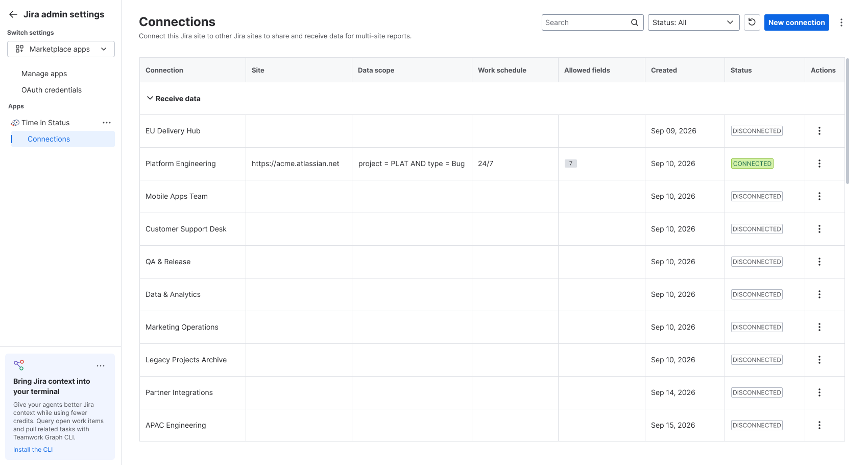Open actions menu for Partner Integrations
Viewport: 868px width, 465px height.
(x=819, y=392)
